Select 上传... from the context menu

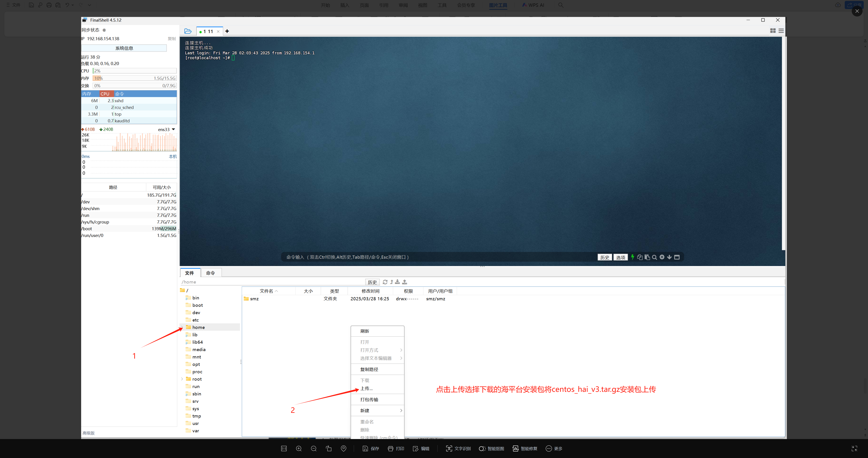coord(366,388)
